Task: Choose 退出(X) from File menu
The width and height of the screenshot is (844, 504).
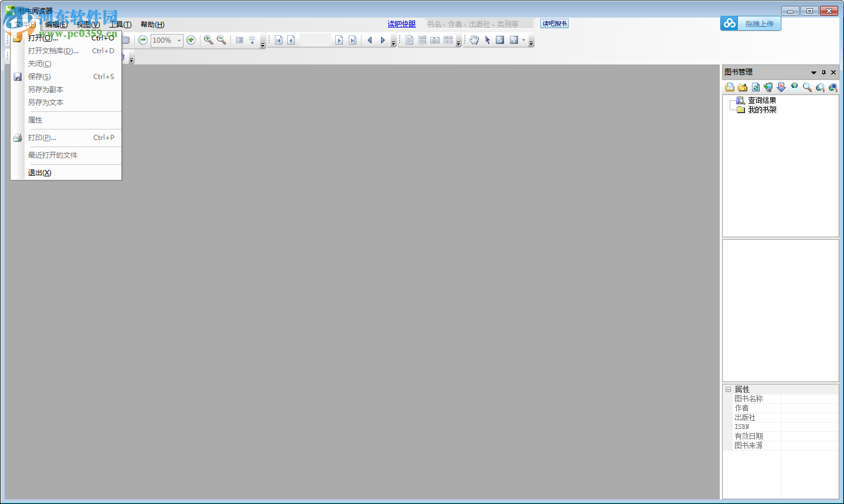Action: (x=66, y=172)
